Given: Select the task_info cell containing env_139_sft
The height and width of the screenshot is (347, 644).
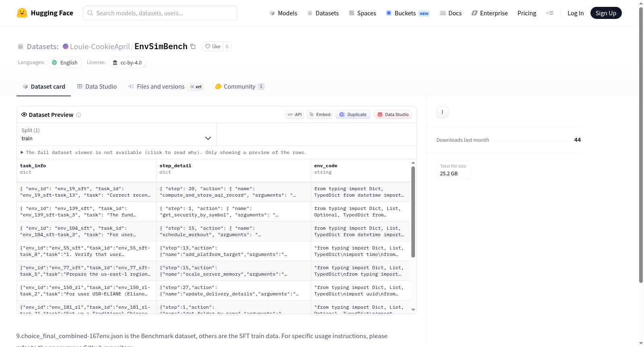Looking at the screenshot, I should point(87,212).
